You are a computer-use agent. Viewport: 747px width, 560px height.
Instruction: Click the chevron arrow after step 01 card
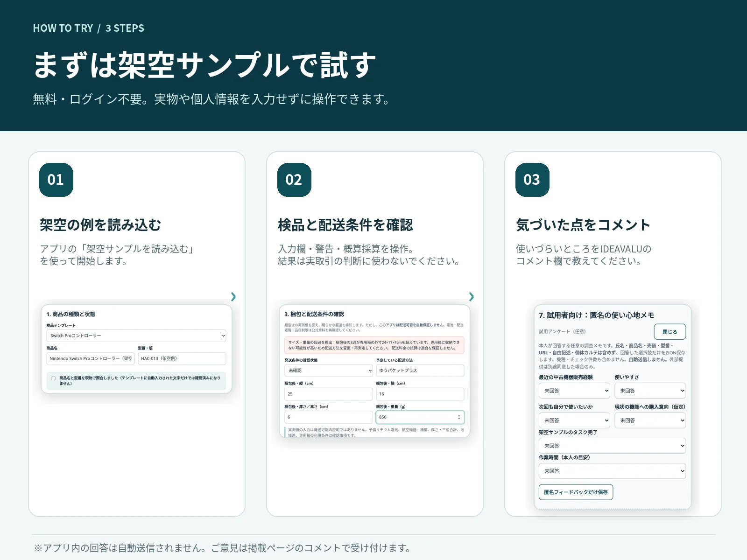(233, 297)
